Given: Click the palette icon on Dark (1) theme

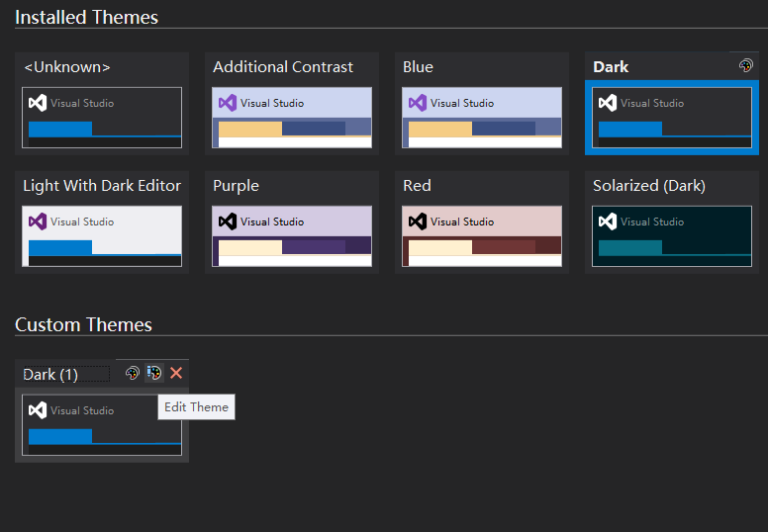Looking at the screenshot, I should click(x=133, y=373).
